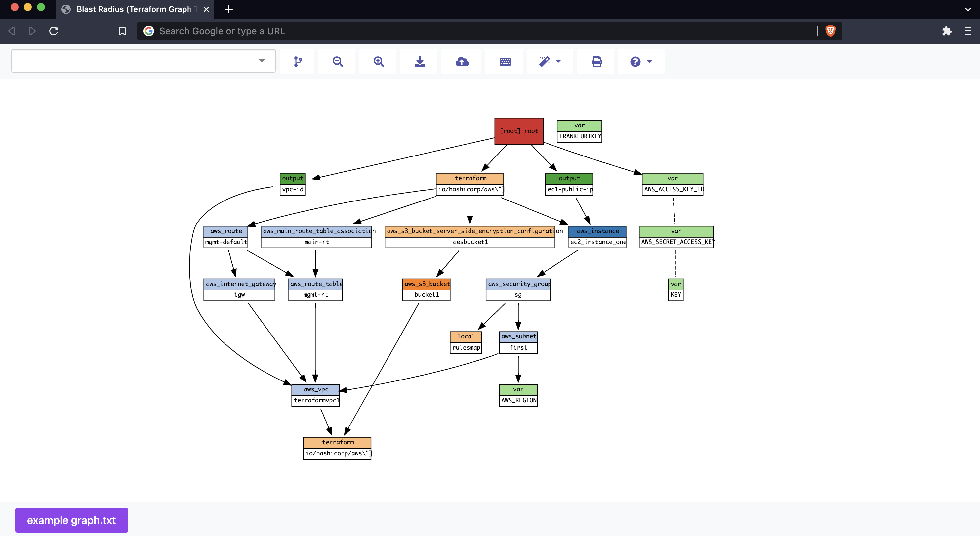This screenshot has height=536, width=980.
Task: Download the graph file
Action: coord(420,61)
